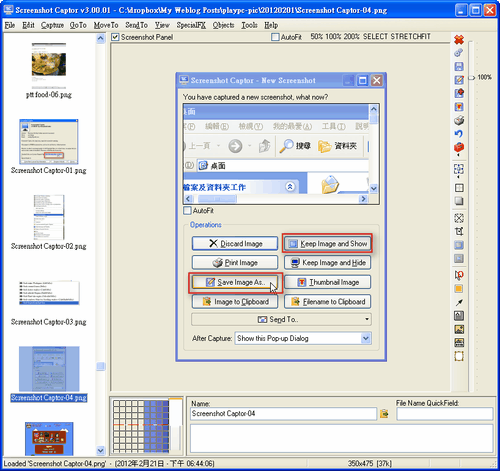Uncheck the Screenshot Panel checkbox
This screenshot has height=471, width=500.
click(x=115, y=37)
